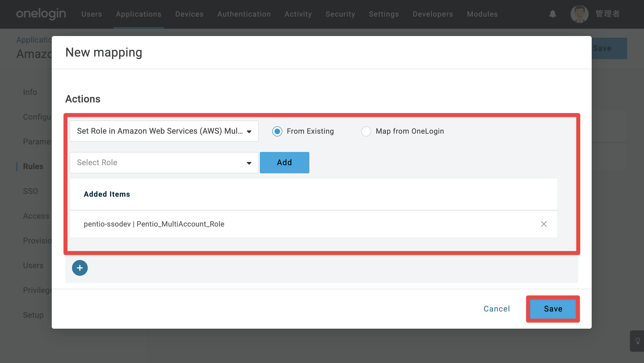644x363 pixels.
Task: Click the Actions section heading
Action: 83,99
